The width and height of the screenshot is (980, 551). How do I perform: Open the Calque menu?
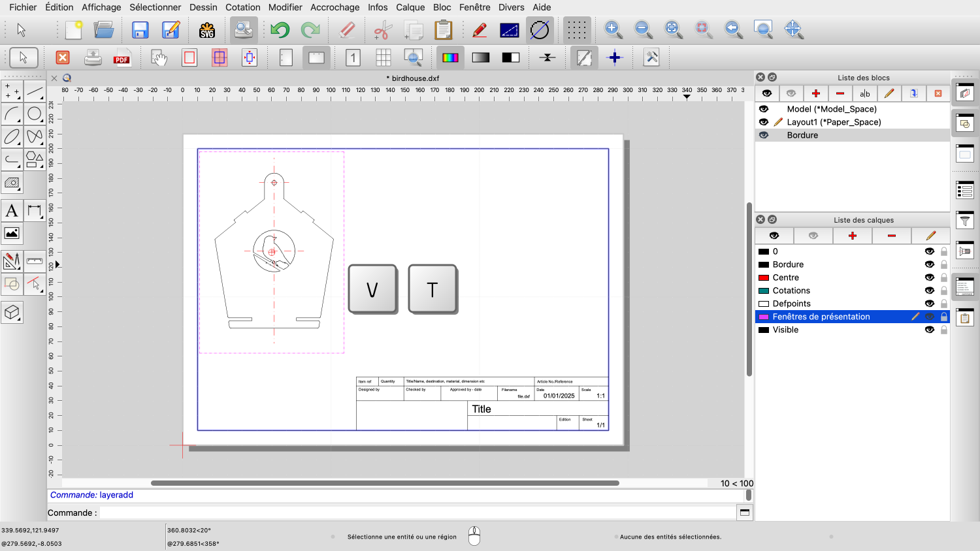(410, 7)
